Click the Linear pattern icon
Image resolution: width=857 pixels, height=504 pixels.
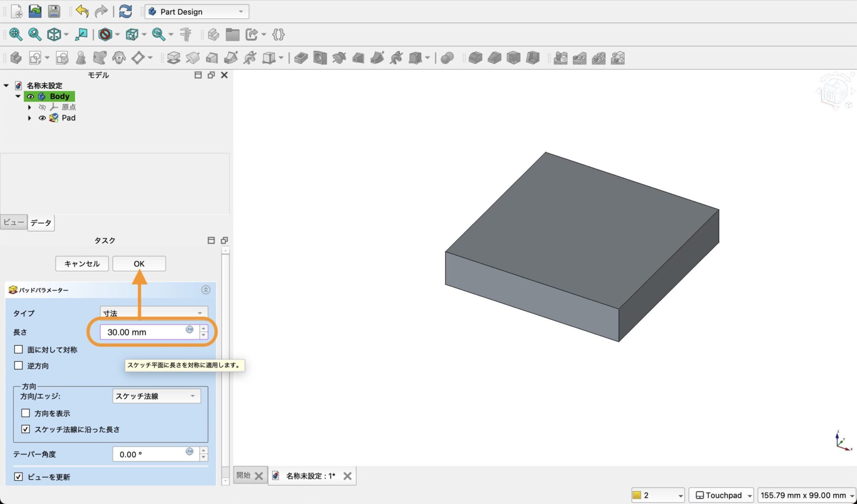click(580, 58)
